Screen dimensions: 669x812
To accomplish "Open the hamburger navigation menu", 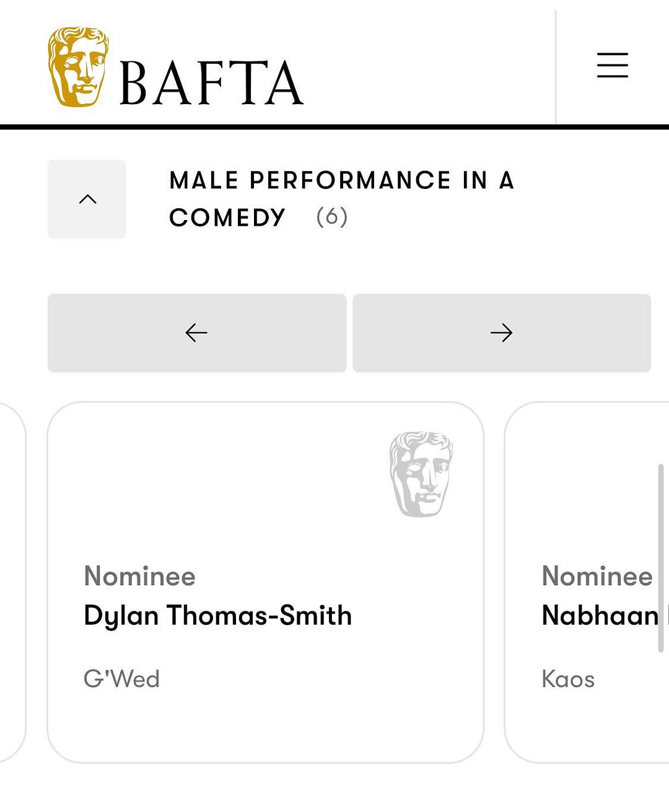I will click(x=612, y=65).
